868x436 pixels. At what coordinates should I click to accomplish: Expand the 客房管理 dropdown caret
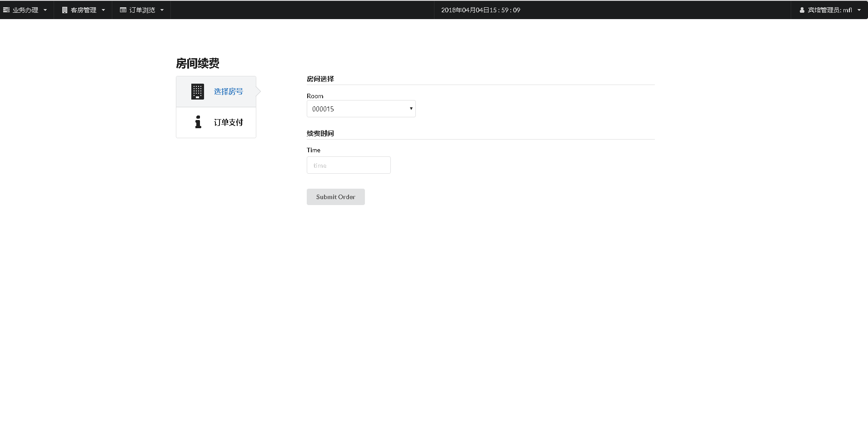tap(103, 10)
